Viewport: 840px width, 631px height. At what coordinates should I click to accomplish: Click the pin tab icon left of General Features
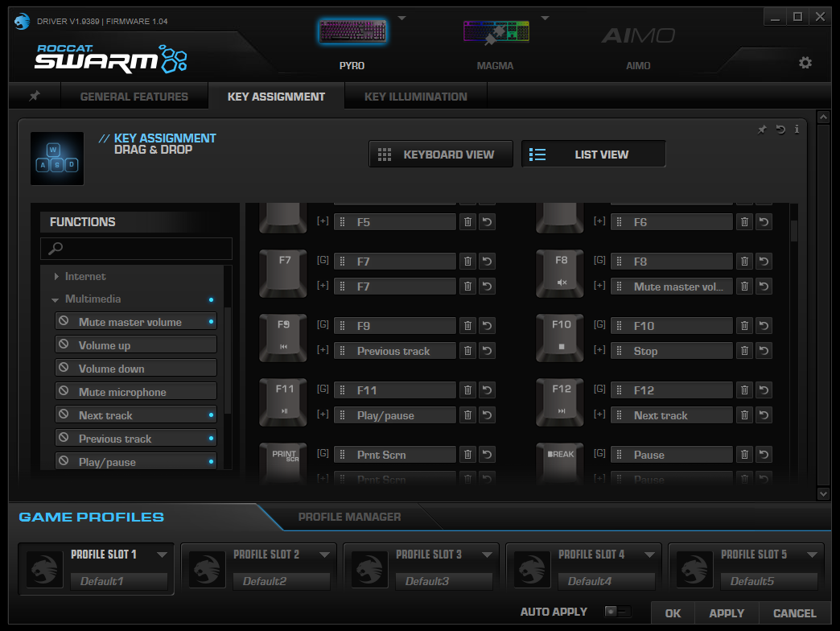click(35, 96)
